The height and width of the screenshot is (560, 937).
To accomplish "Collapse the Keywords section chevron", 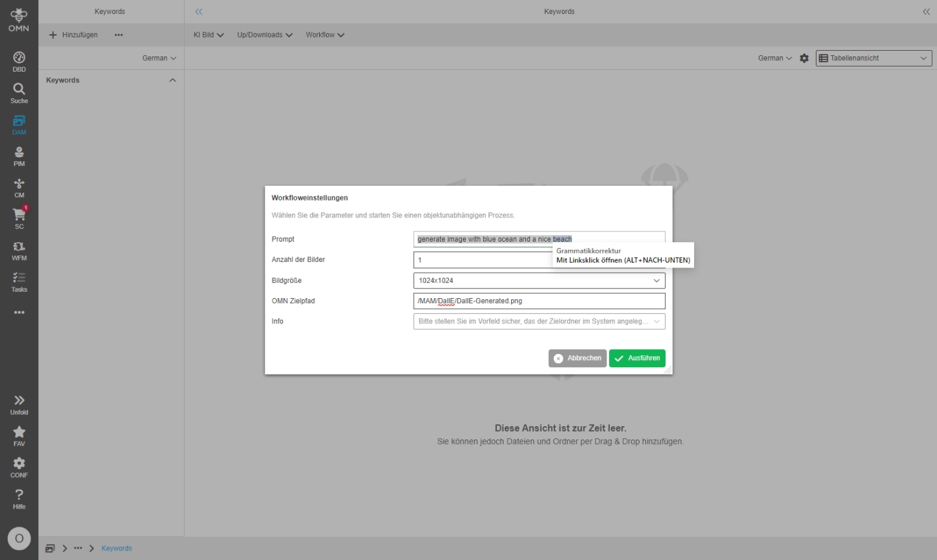I will [173, 81].
